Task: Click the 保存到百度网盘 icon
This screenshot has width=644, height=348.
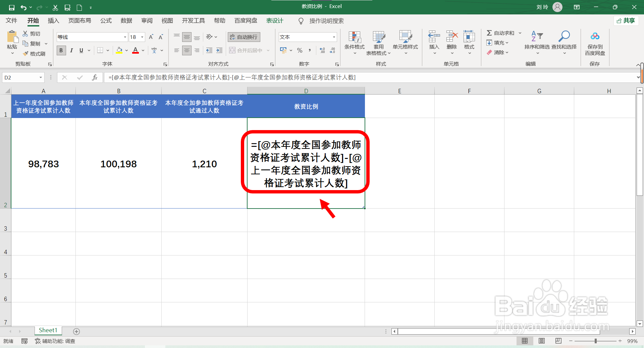Action: pos(594,43)
